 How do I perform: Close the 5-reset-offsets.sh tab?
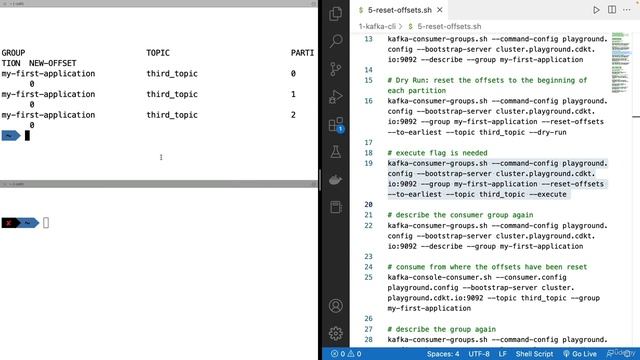click(x=440, y=10)
